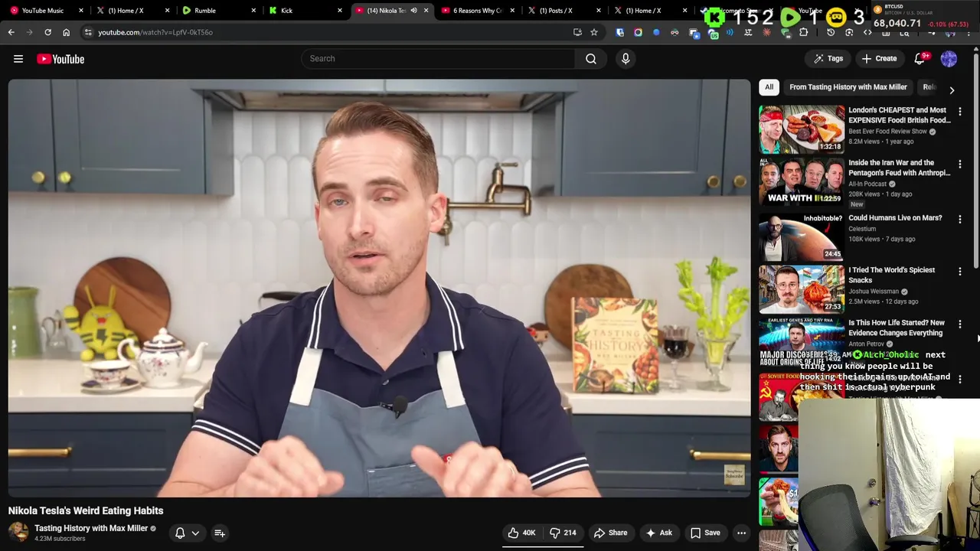Close the Kick tab
Viewport: 980px width, 551px height.
coord(340,11)
